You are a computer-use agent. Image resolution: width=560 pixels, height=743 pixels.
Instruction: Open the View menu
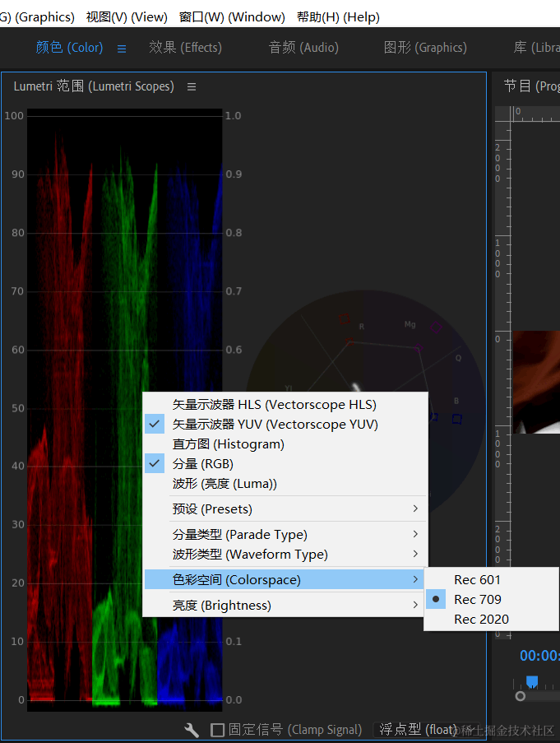[127, 17]
